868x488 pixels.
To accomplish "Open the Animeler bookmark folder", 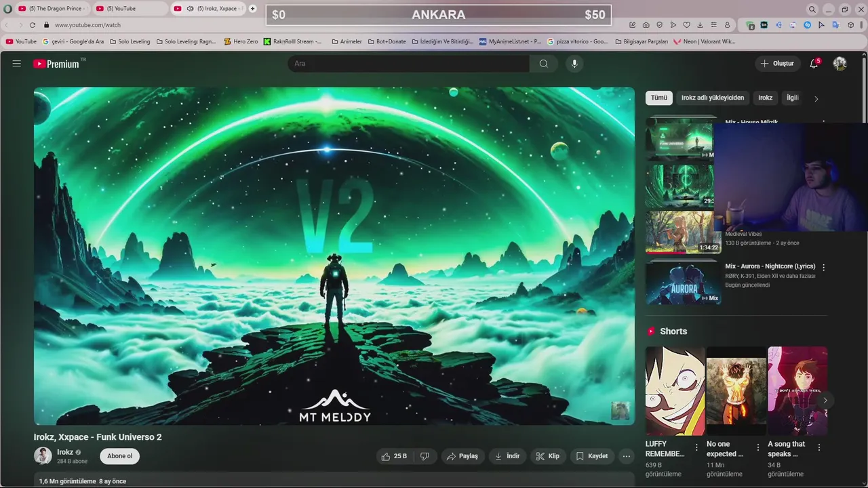I will click(x=347, y=41).
